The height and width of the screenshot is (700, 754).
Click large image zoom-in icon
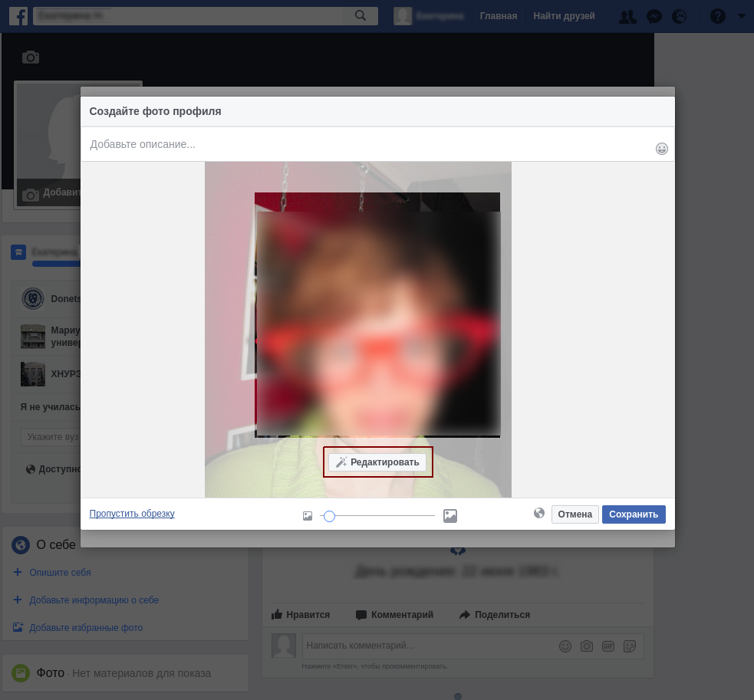[x=450, y=516]
